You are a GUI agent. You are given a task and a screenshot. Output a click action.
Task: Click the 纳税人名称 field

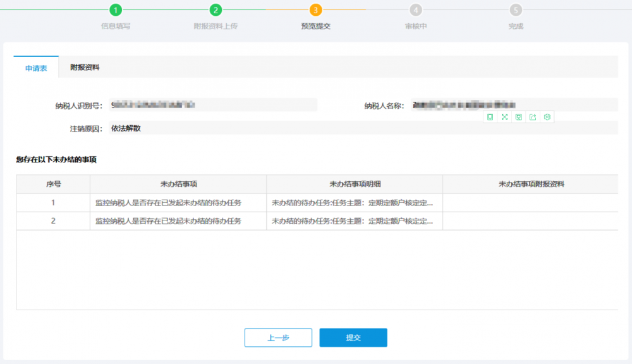tap(513, 105)
